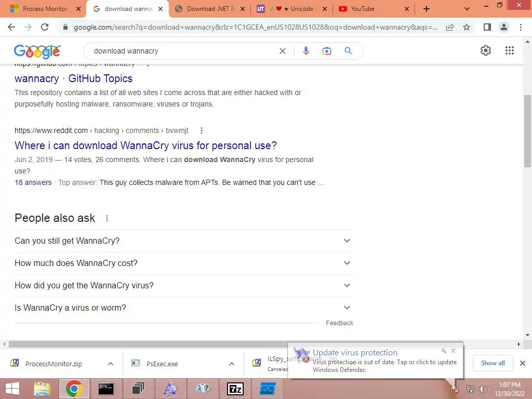Switch to the Download .NET tab

pyautogui.click(x=210, y=9)
